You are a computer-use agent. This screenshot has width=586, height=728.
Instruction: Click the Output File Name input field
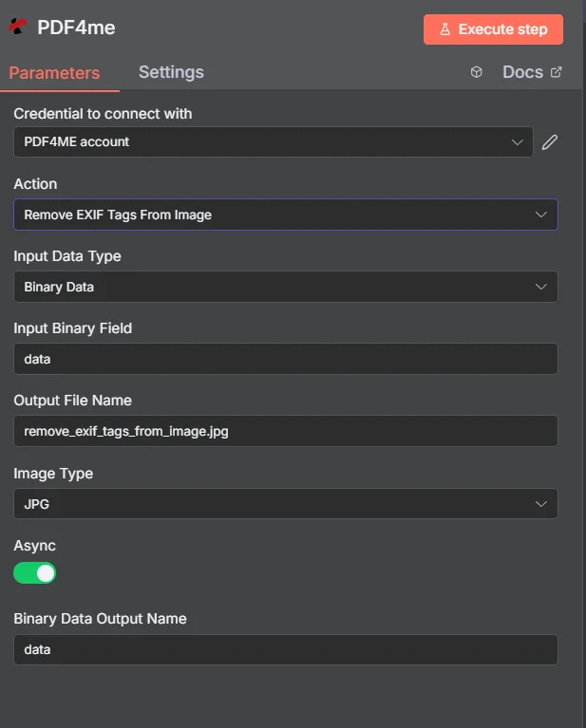(x=286, y=431)
